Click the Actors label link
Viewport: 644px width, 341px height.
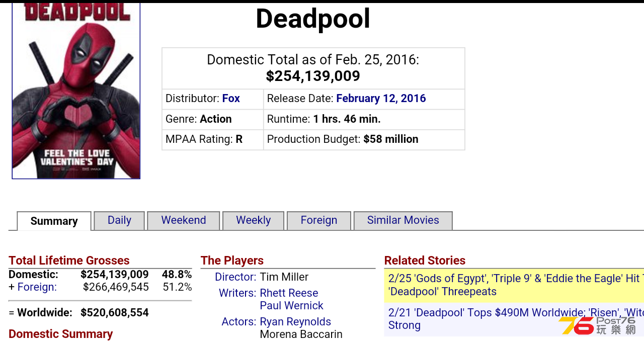239,322
